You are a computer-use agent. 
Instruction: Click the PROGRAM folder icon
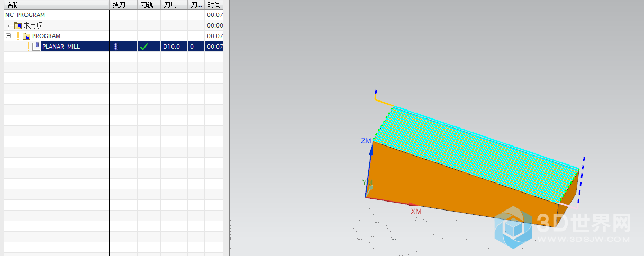pos(26,36)
